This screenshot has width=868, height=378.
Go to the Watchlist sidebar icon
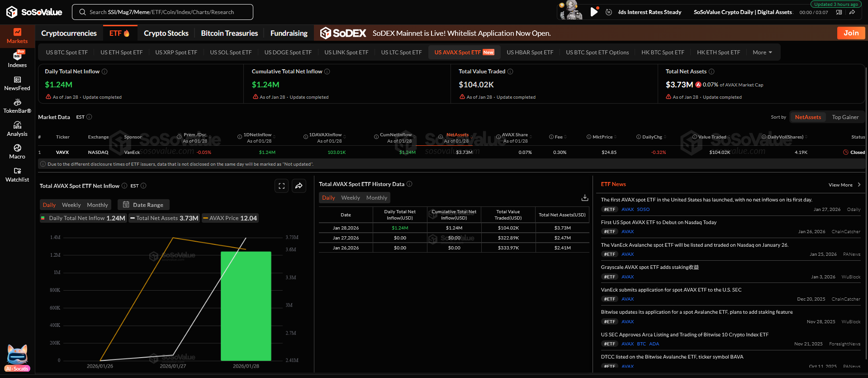point(17,174)
